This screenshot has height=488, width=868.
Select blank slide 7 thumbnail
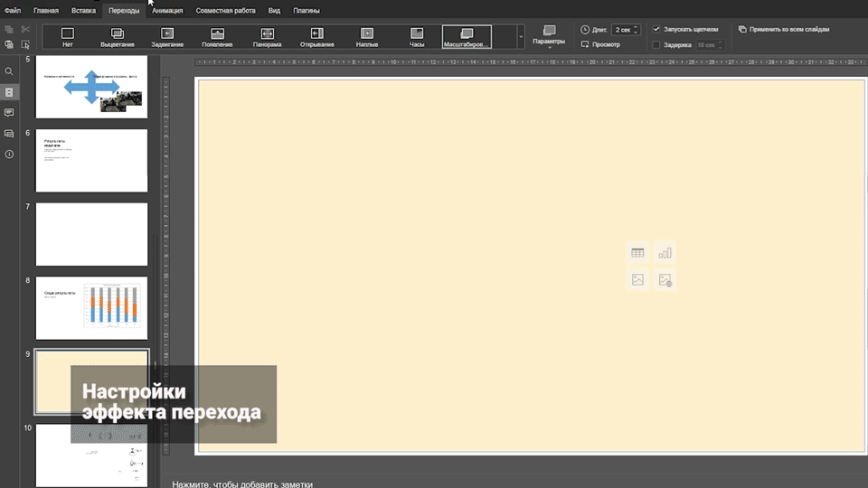point(92,234)
